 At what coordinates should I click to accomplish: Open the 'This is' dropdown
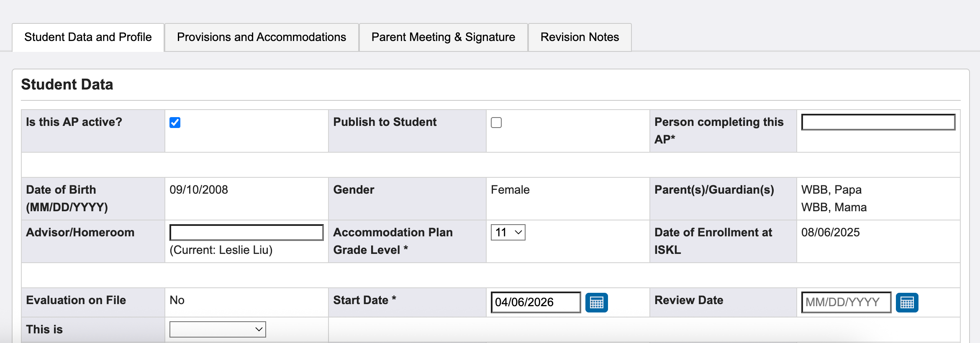(x=218, y=329)
